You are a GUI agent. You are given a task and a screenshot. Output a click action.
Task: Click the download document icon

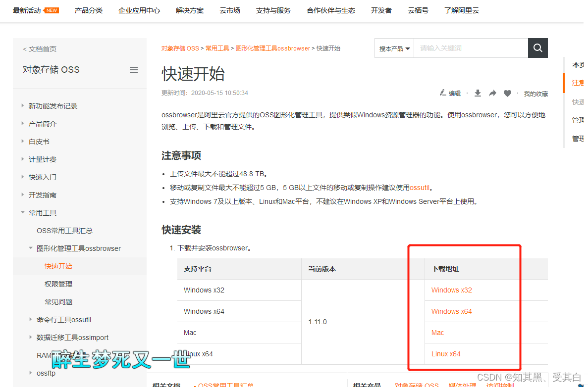[x=478, y=93]
